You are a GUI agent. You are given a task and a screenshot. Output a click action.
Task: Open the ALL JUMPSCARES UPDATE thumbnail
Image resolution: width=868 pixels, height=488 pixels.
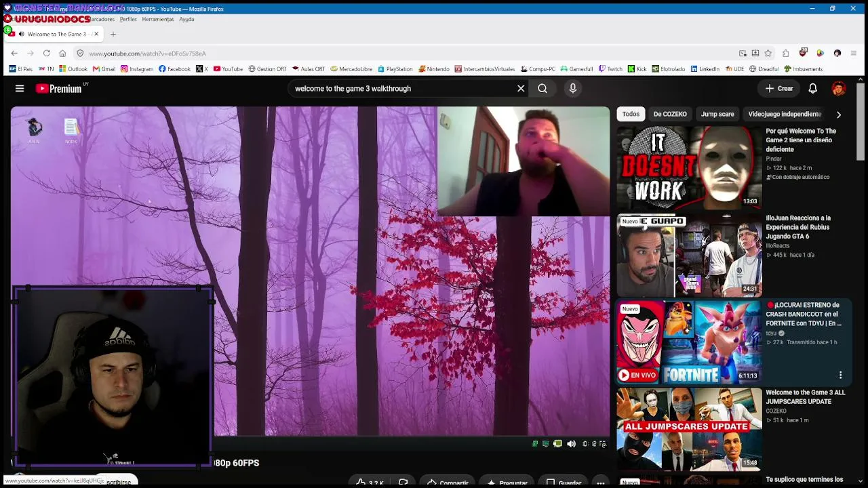(x=689, y=429)
